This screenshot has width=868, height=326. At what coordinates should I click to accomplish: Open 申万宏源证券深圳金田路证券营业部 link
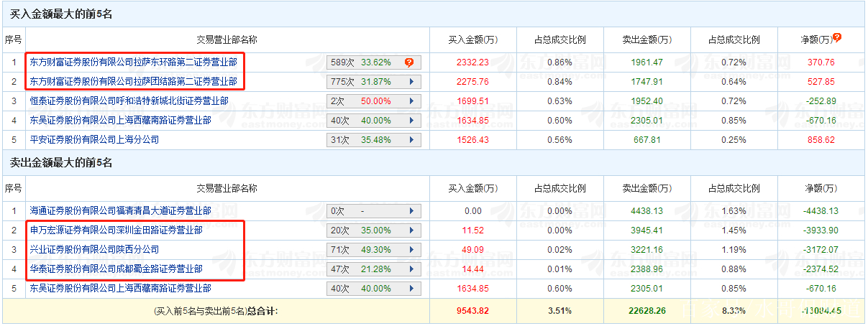pos(116,230)
